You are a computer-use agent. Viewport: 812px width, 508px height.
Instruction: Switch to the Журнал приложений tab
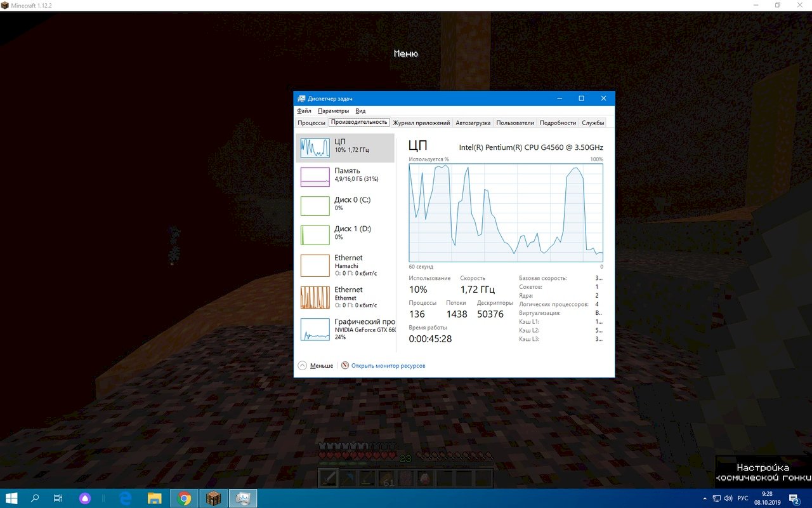tap(421, 123)
